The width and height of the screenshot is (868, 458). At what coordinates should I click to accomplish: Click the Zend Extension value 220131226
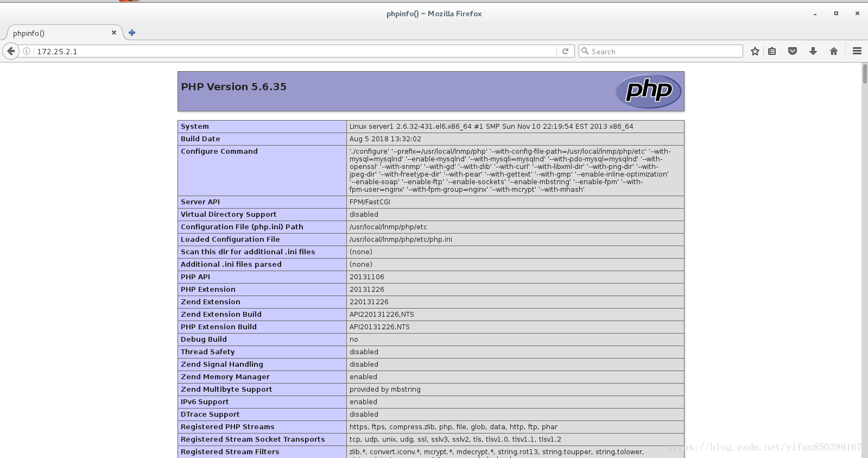point(369,302)
